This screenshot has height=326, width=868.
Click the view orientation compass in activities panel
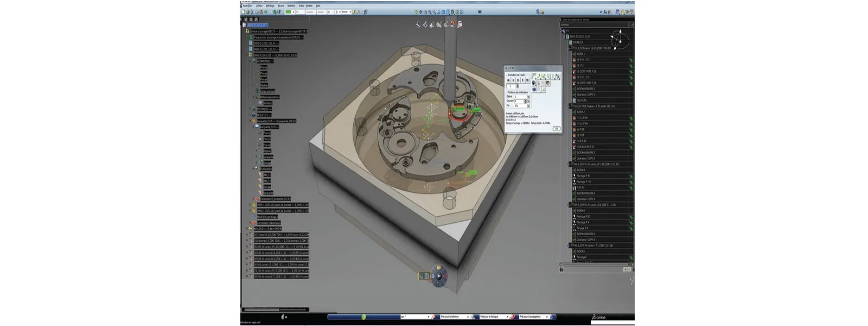click(x=620, y=39)
